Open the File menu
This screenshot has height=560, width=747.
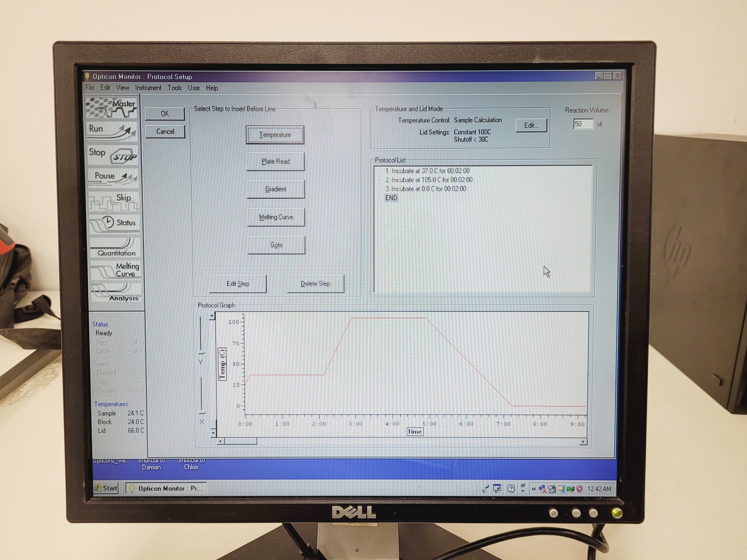89,88
